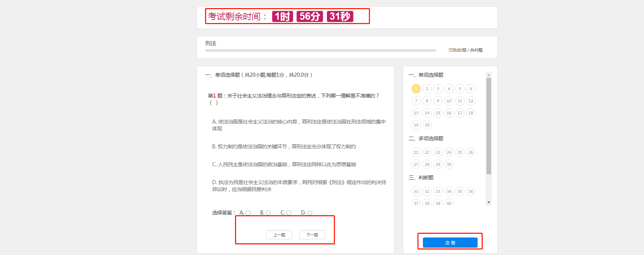Mark answer D radio button
The width and height of the screenshot is (644, 255).
(310, 213)
